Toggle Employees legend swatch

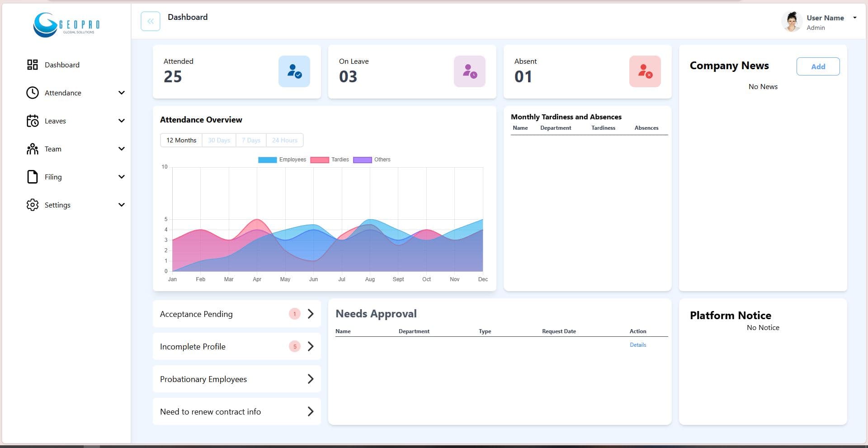[x=267, y=160]
